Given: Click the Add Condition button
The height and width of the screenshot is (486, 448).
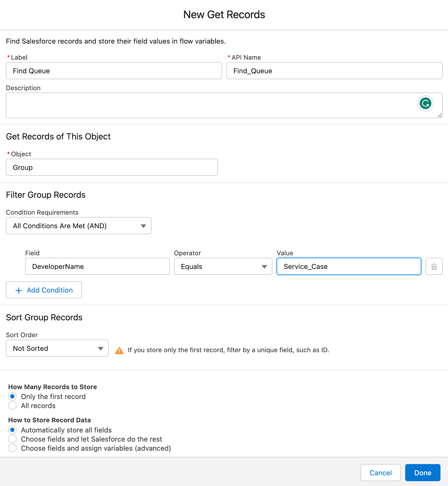Looking at the screenshot, I should tap(44, 290).
